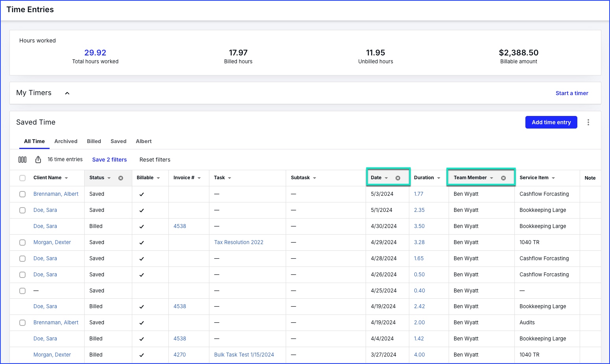610x364 pixels.
Task: Clear the Status column filter
Action: pyautogui.click(x=121, y=178)
